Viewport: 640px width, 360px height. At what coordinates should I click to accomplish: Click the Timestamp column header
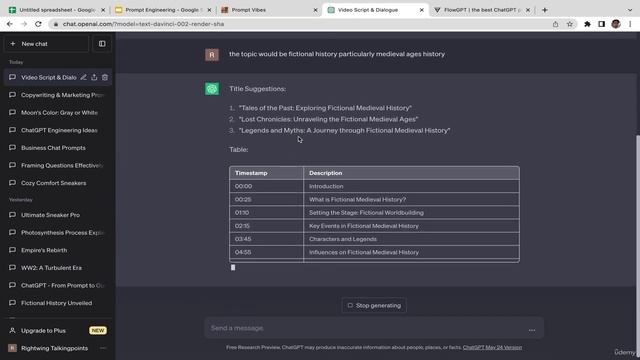tap(267, 173)
